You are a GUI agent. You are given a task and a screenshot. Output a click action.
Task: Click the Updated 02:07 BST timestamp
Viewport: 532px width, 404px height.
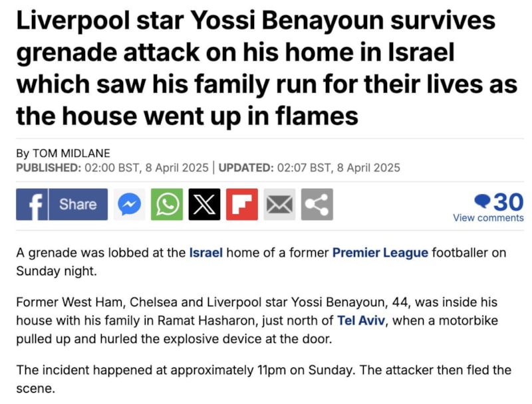[309, 167]
